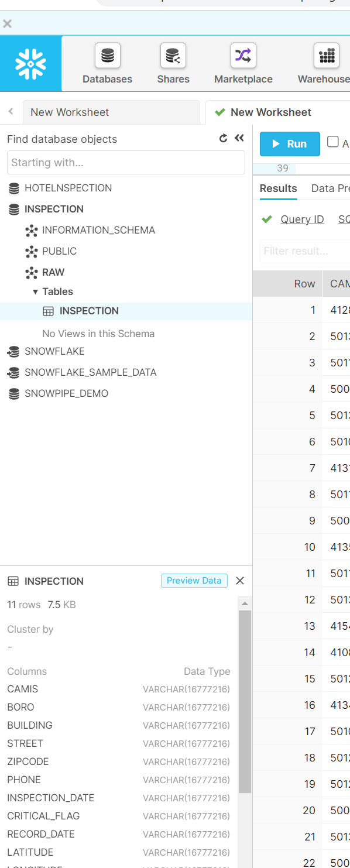This screenshot has width=350, height=868.
Task: Collapse the object browser with double chevron
Action: point(239,139)
